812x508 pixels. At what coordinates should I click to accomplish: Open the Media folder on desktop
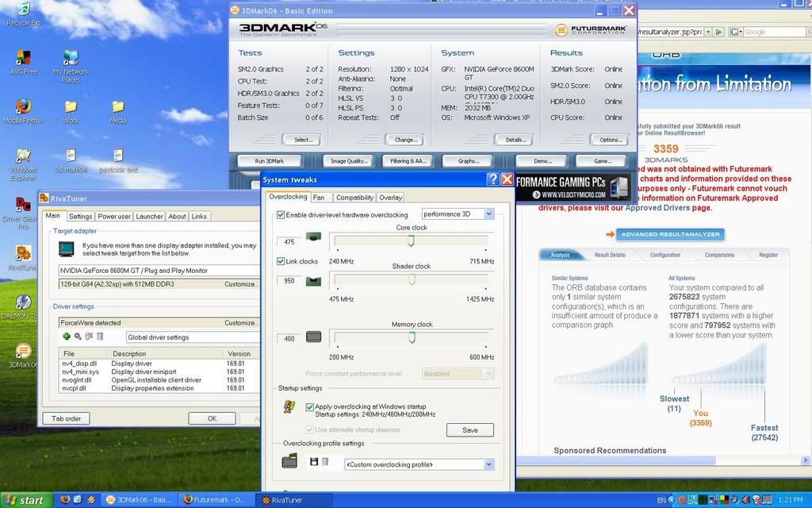(x=118, y=111)
